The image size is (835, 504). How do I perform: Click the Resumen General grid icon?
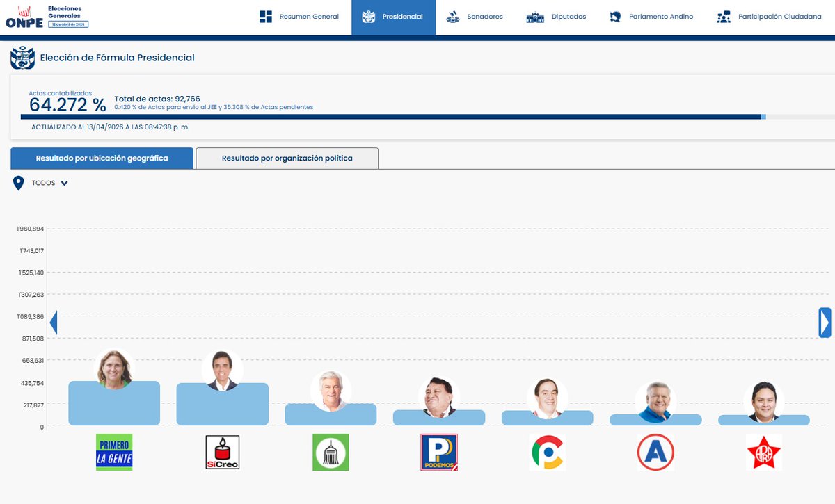264,17
